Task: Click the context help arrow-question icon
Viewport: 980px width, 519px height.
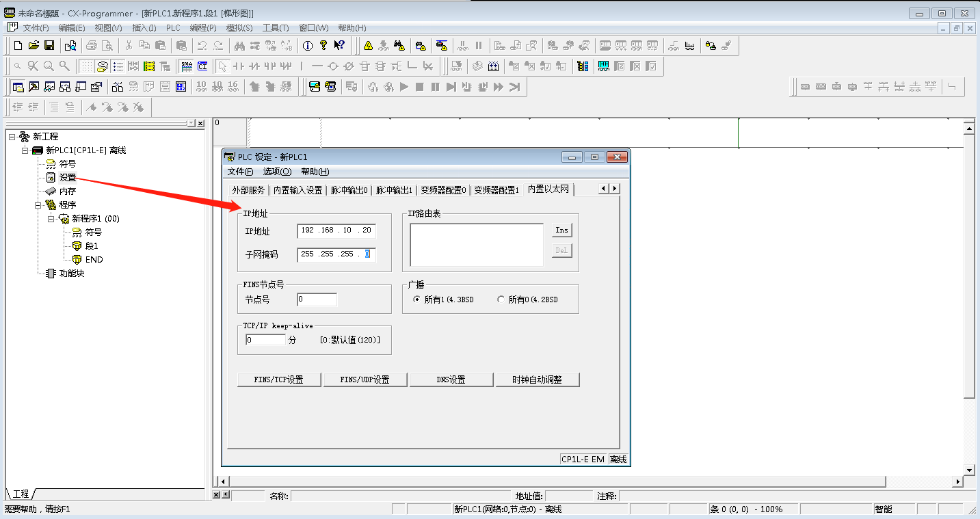Action: click(340, 46)
